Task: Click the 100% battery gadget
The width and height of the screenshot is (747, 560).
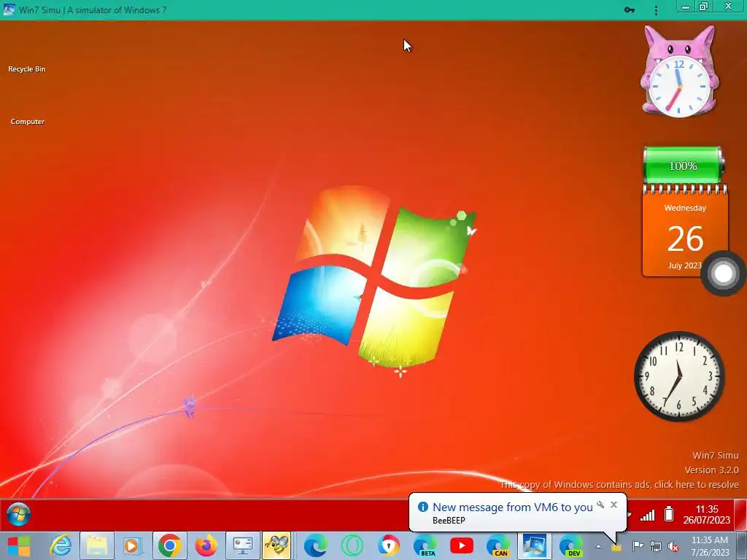Action: click(683, 166)
